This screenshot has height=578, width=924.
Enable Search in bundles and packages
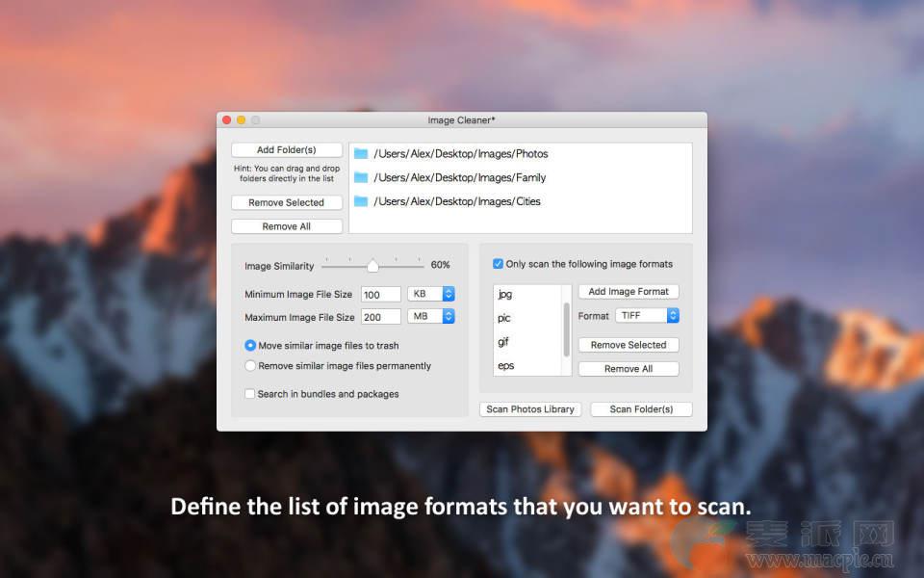(250, 394)
